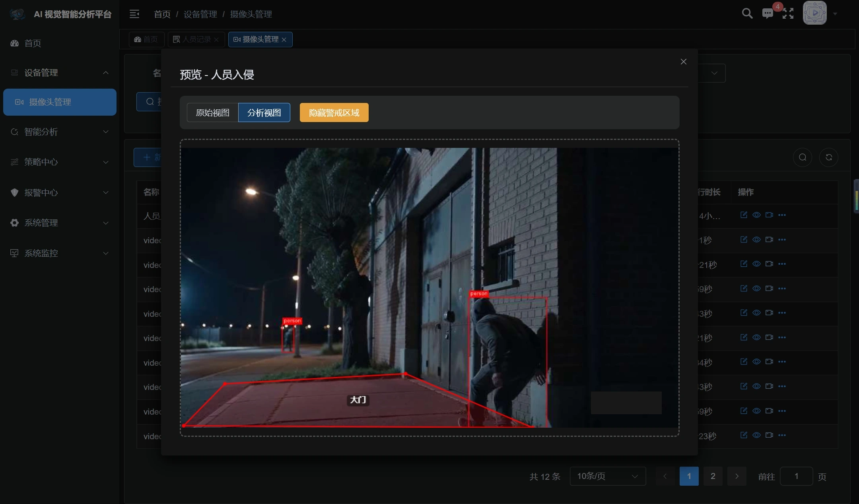Expand the 策略中心 sidebar menu
This screenshot has height=504, width=859.
pos(60,162)
